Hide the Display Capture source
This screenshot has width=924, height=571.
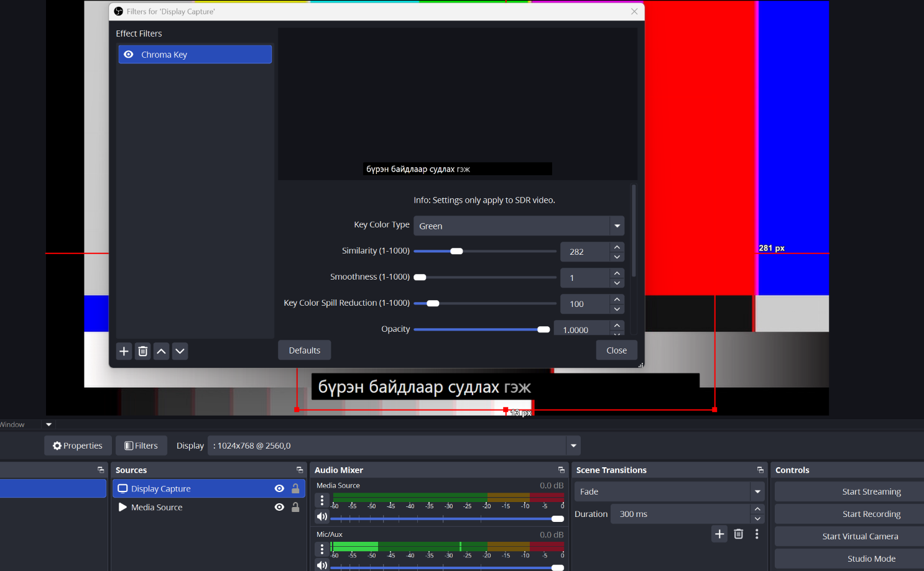click(x=279, y=489)
